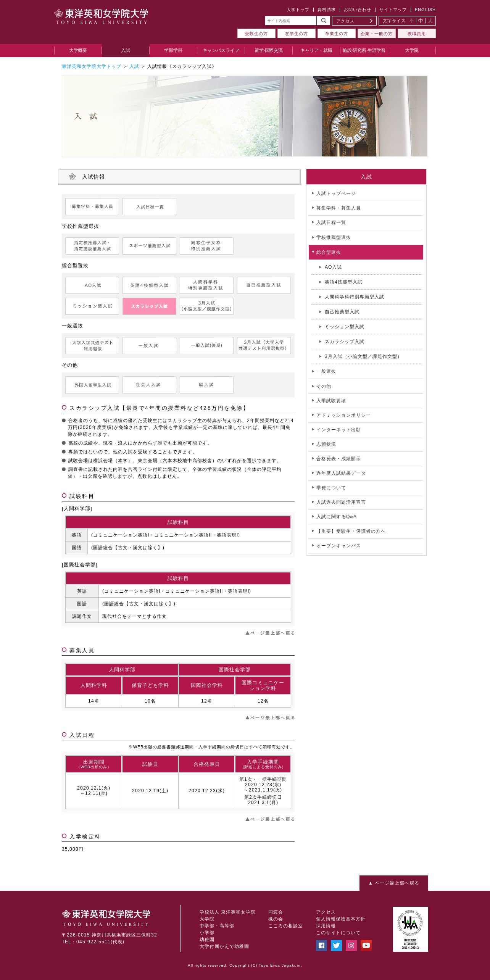Click the Toyo Eiwa University header logo

(x=101, y=17)
